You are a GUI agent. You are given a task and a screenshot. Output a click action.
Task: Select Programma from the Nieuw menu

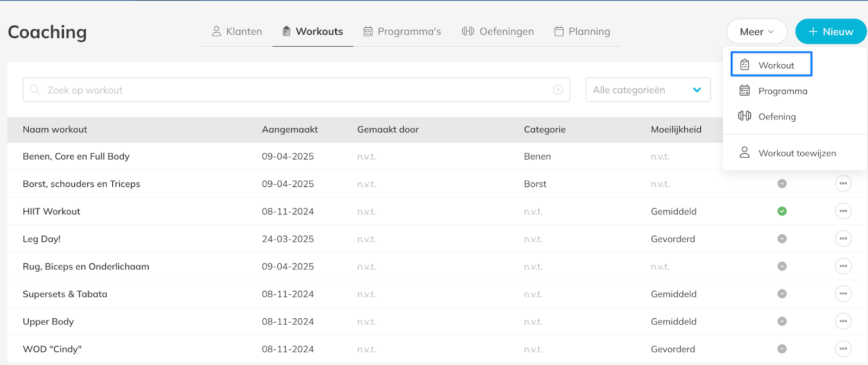[x=782, y=91]
